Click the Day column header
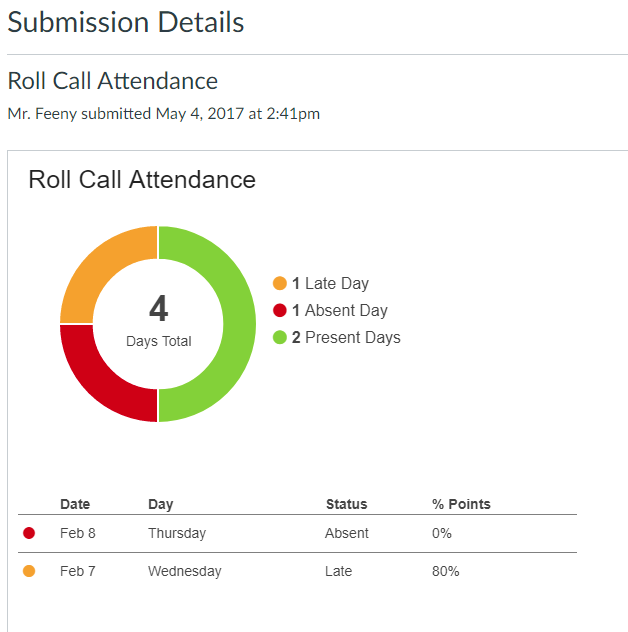The height and width of the screenshot is (632, 628). [160, 504]
